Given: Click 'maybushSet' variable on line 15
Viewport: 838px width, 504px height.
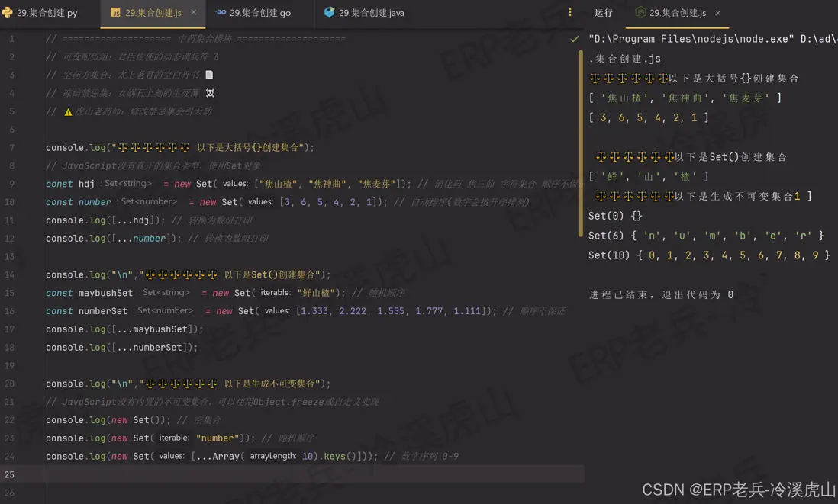Looking at the screenshot, I should pos(105,293).
